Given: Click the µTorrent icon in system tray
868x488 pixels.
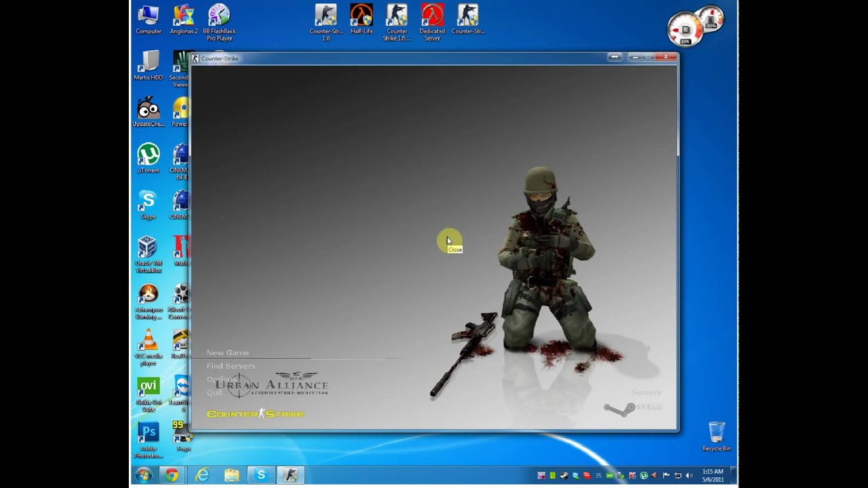Looking at the screenshot, I should tap(644, 476).
